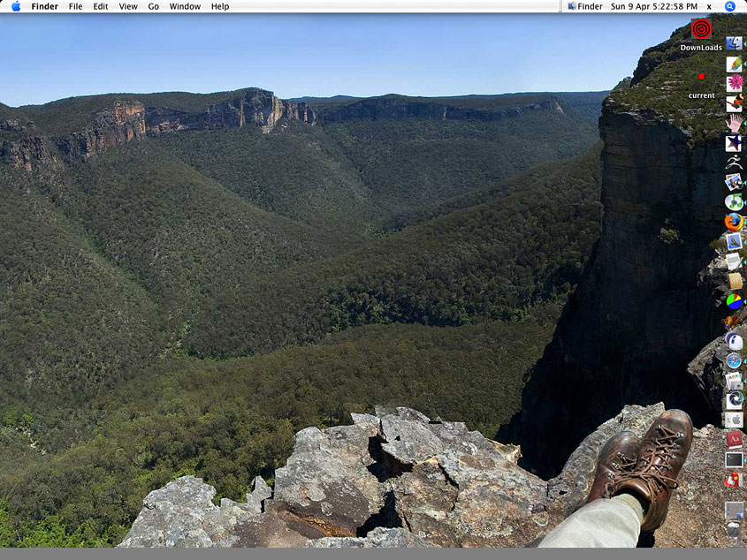Open Terminal from the dock
Image resolution: width=747 pixels, height=560 pixels.
point(734,459)
